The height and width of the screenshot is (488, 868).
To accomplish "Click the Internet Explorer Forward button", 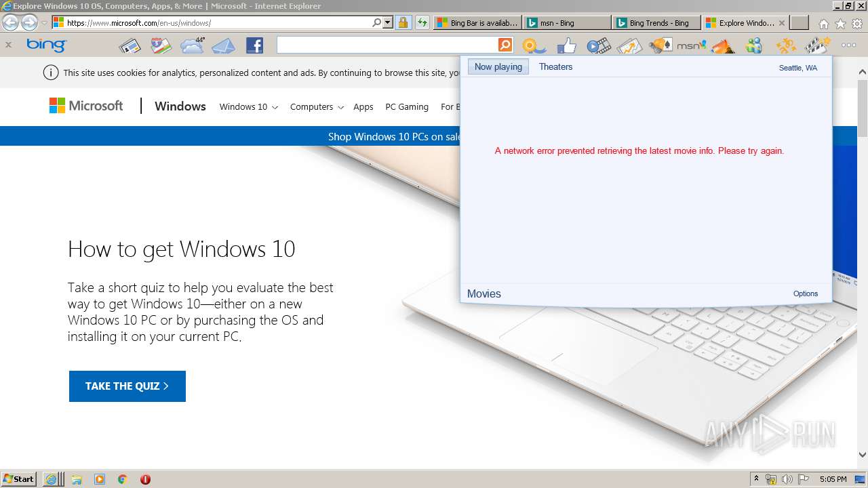I will (x=29, y=23).
